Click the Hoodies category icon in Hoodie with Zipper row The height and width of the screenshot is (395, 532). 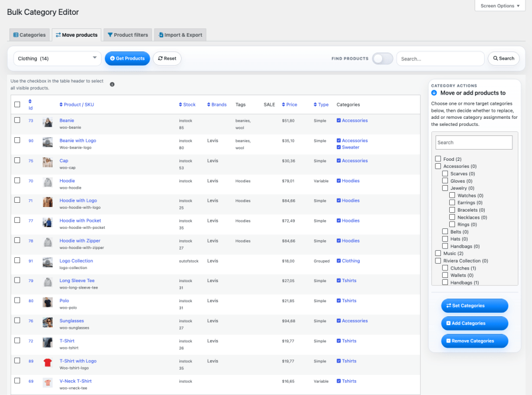click(x=338, y=241)
